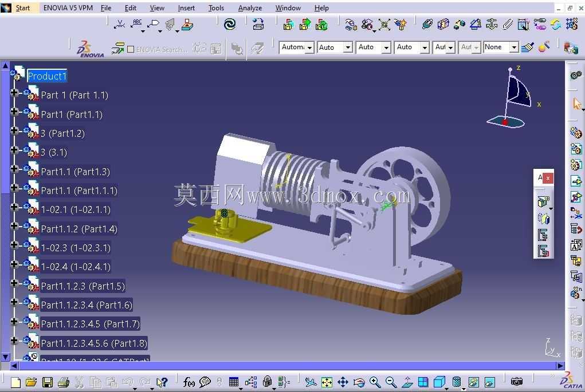
Task: Click the Zoom Out magnifier
Action: coord(391,382)
